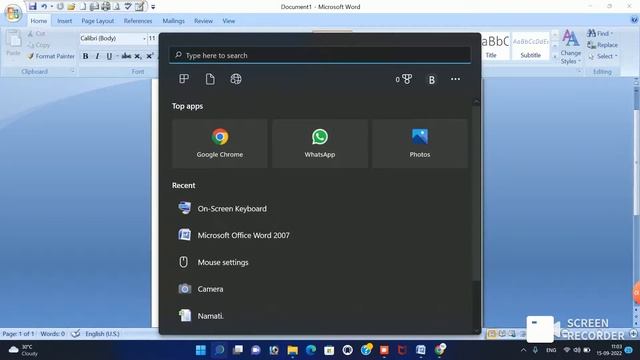Click Save icon in Quick Access Toolbar

[x=33, y=6]
